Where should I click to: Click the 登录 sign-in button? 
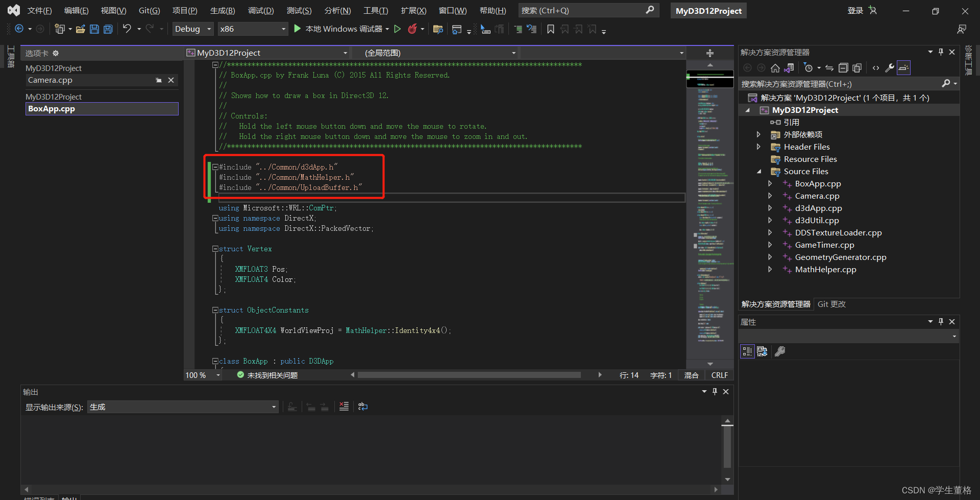click(855, 10)
